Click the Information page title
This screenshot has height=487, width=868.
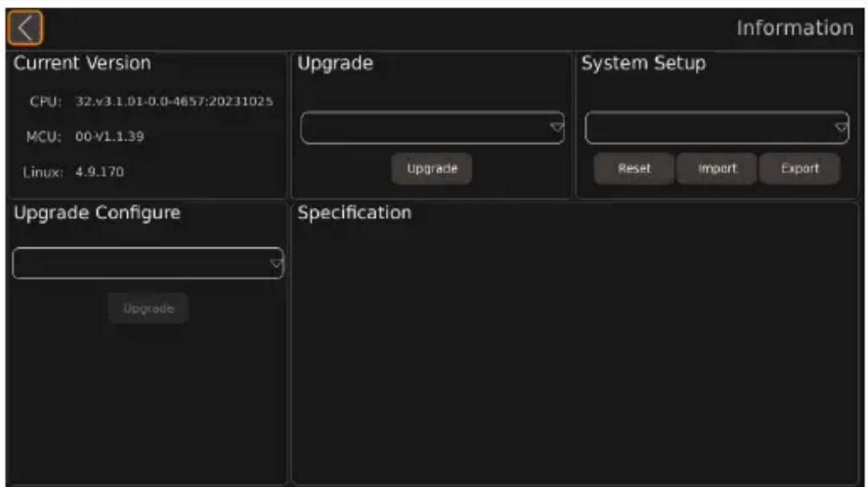point(795,28)
